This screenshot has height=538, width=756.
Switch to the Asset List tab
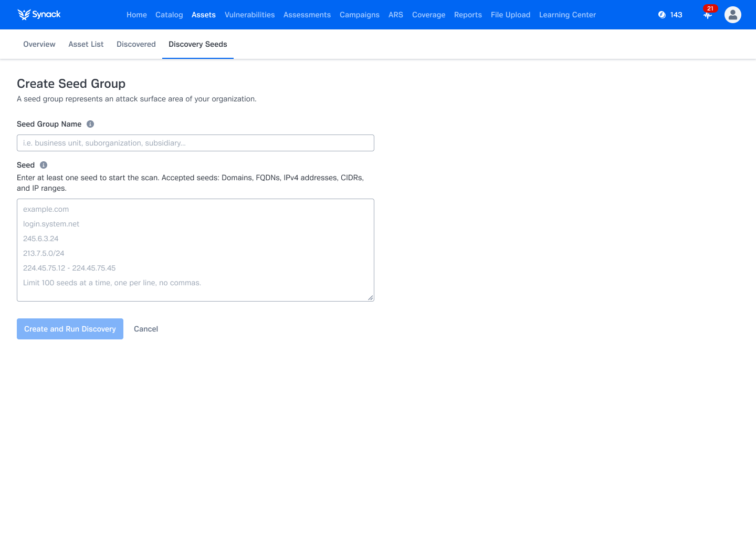(x=86, y=44)
